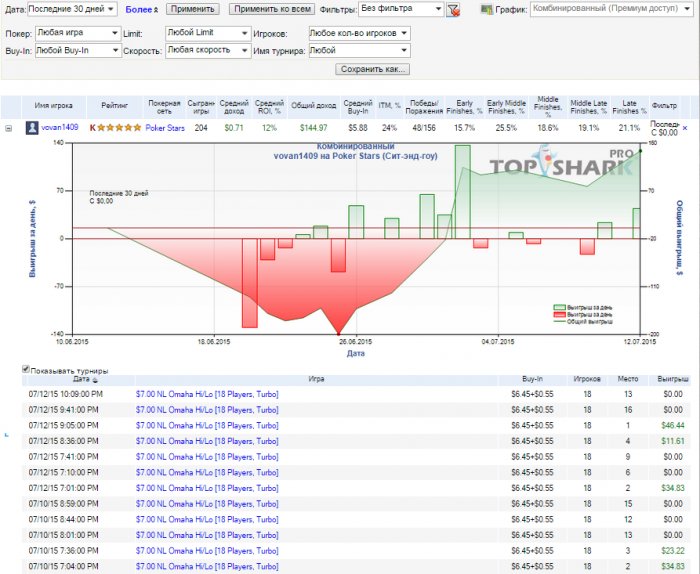The image size is (700, 574).
Task: Sort by the ITM, % column header
Action: pyautogui.click(x=390, y=104)
